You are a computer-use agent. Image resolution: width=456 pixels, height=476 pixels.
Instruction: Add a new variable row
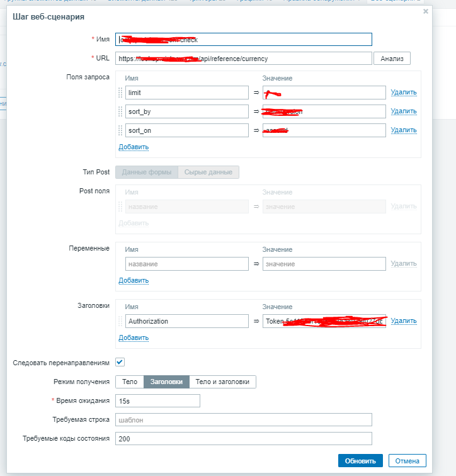(x=134, y=281)
